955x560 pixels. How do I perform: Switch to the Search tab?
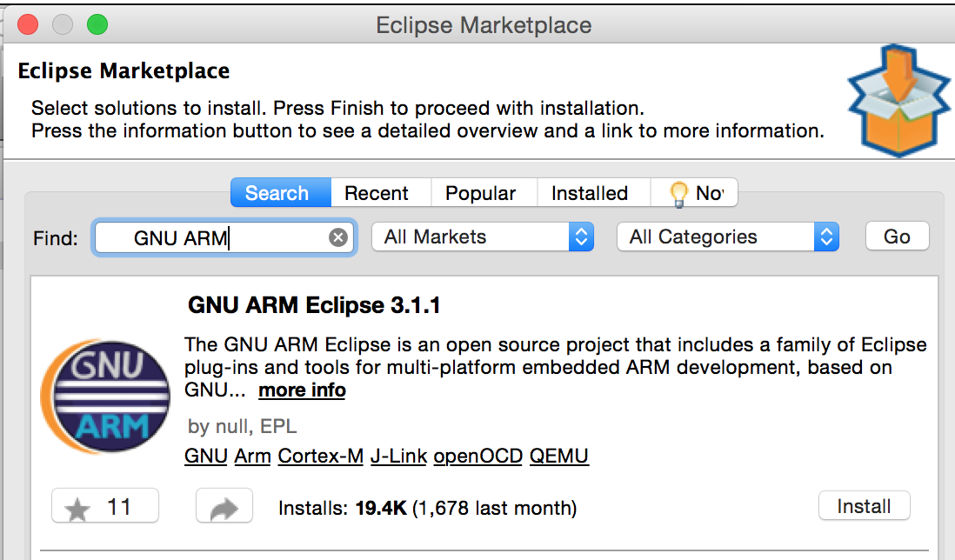281,193
